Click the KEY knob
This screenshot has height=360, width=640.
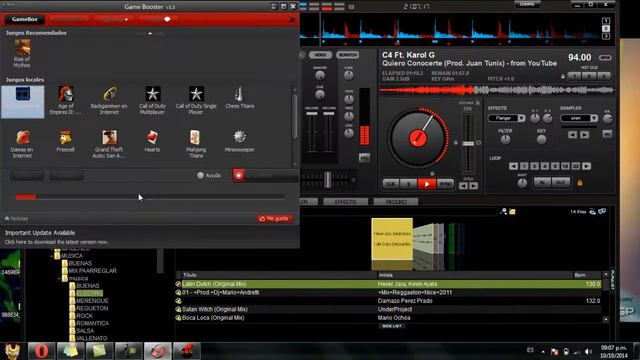tap(542, 140)
